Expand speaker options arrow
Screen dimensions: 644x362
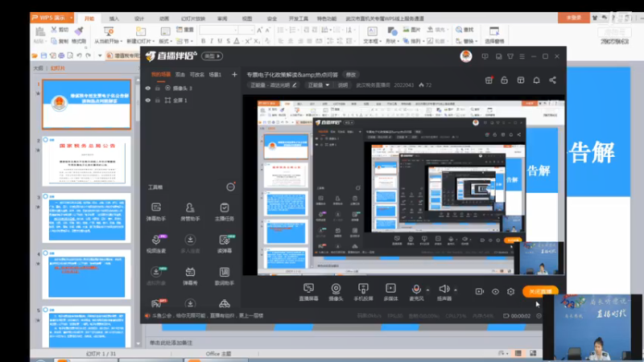[x=456, y=290]
